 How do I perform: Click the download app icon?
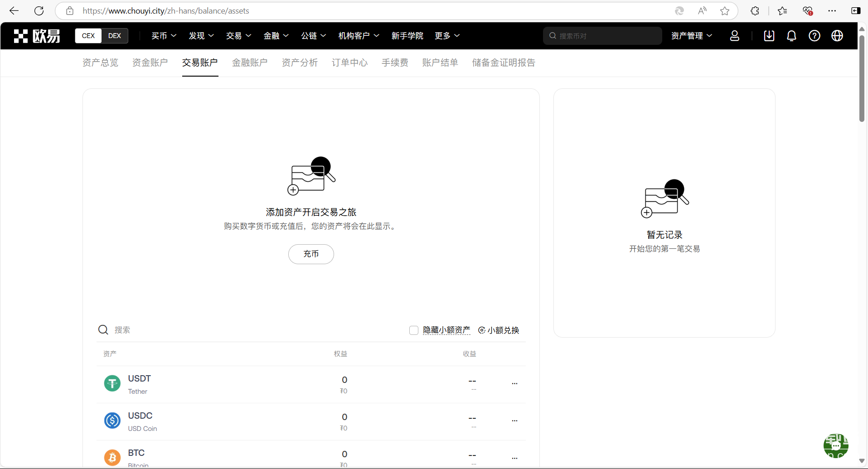[x=769, y=36]
